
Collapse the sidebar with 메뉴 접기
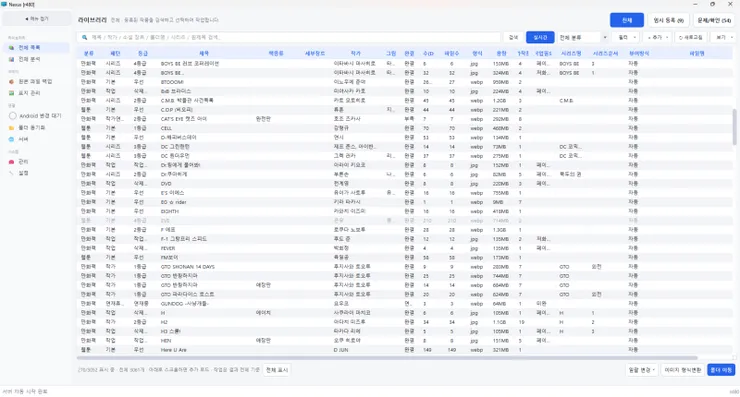tap(37, 19)
